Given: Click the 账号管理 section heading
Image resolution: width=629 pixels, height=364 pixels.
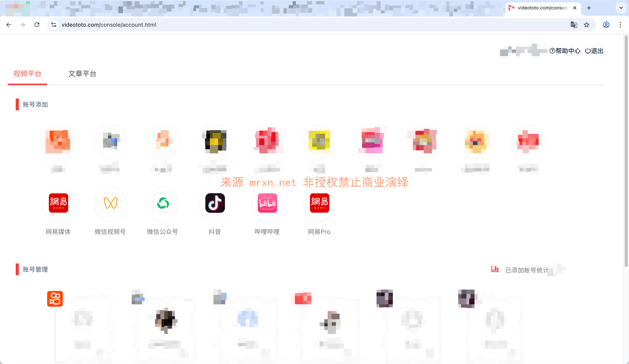Looking at the screenshot, I should click(x=35, y=269).
